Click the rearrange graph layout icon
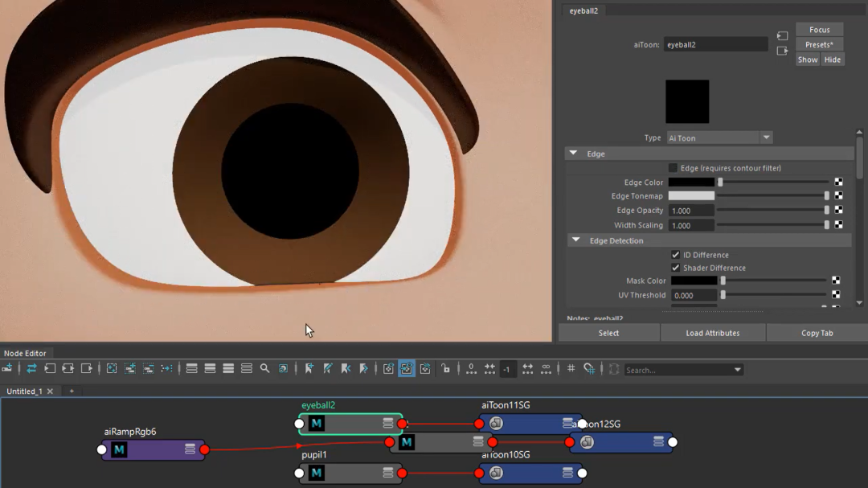868x488 pixels. 166,368
